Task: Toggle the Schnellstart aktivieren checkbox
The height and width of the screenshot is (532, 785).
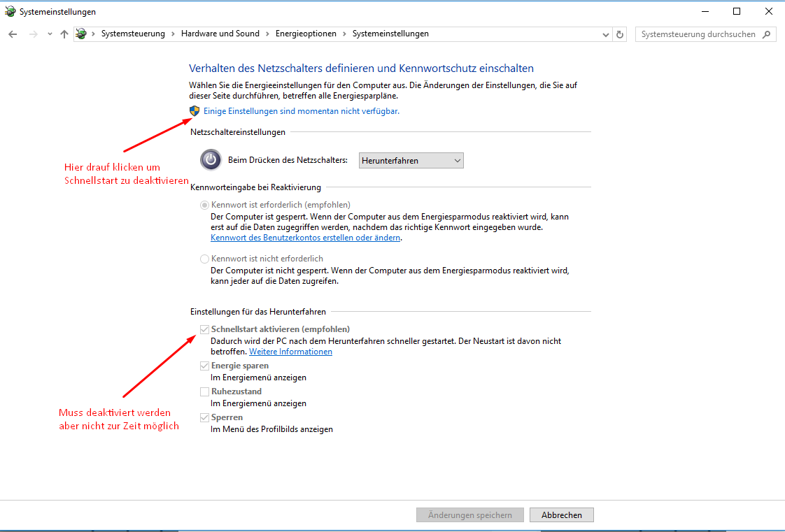Action: (204, 329)
